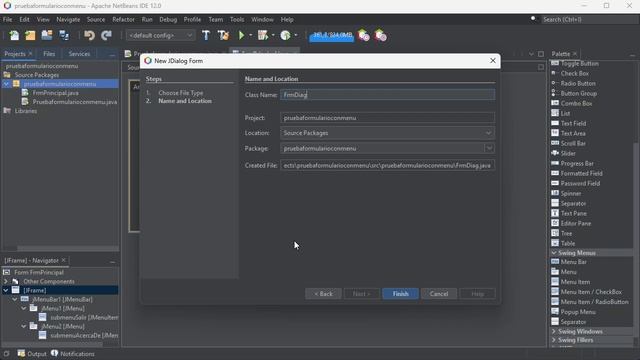This screenshot has width=640, height=360.
Task: Collapse the jMenuBar1 node in Navigator
Action: [x=15, y=300]
